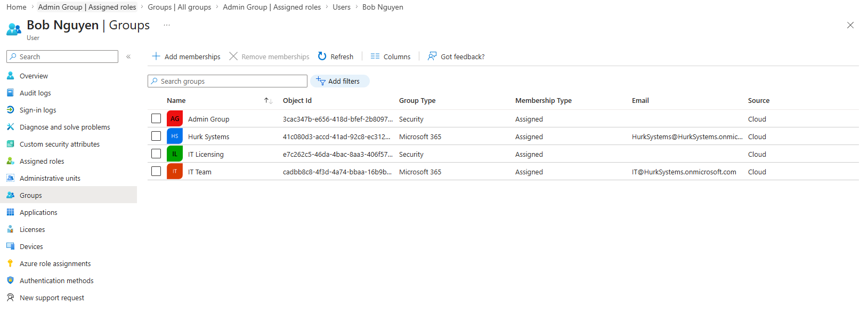The image size is (868, 313).
Task: Click the Refresh circular arrow icon
Action: pyautogui.click(x=322, y=56)
